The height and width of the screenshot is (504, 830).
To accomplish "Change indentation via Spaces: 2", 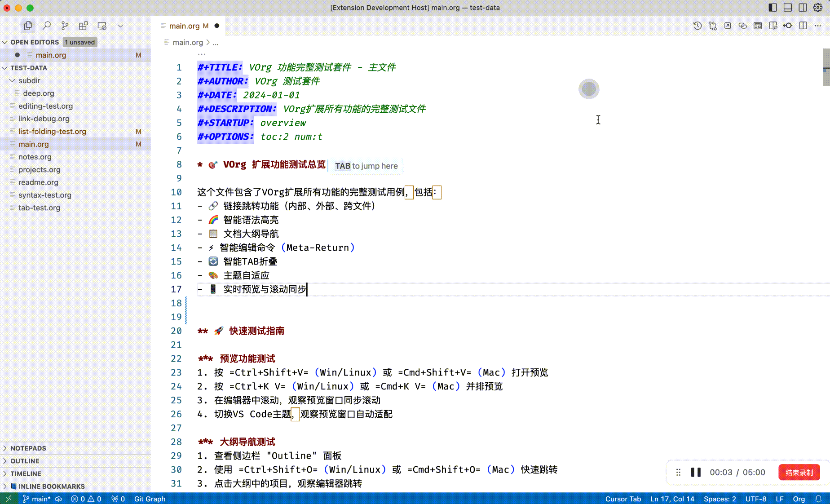I will [x=720, y=499].
